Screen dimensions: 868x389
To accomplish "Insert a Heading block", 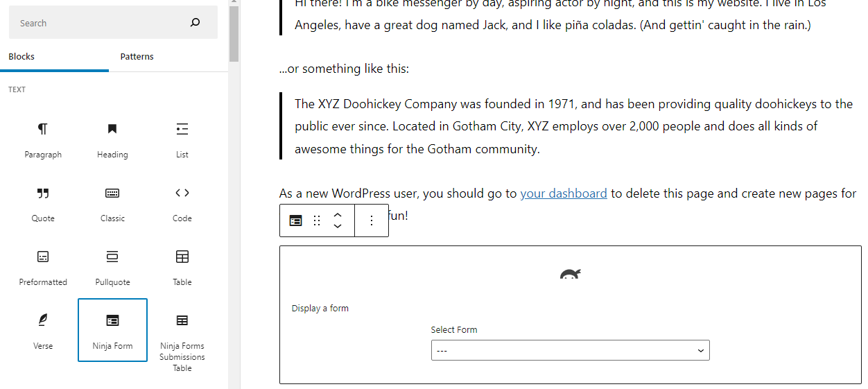I will pyautogui.click(x=112, y=139).
